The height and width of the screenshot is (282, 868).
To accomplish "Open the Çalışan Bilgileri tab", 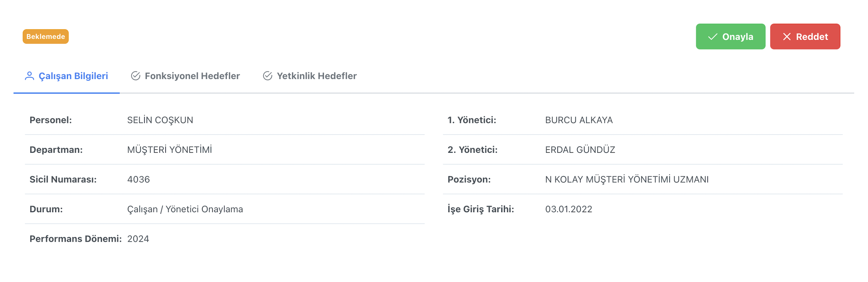I will 67,76.
